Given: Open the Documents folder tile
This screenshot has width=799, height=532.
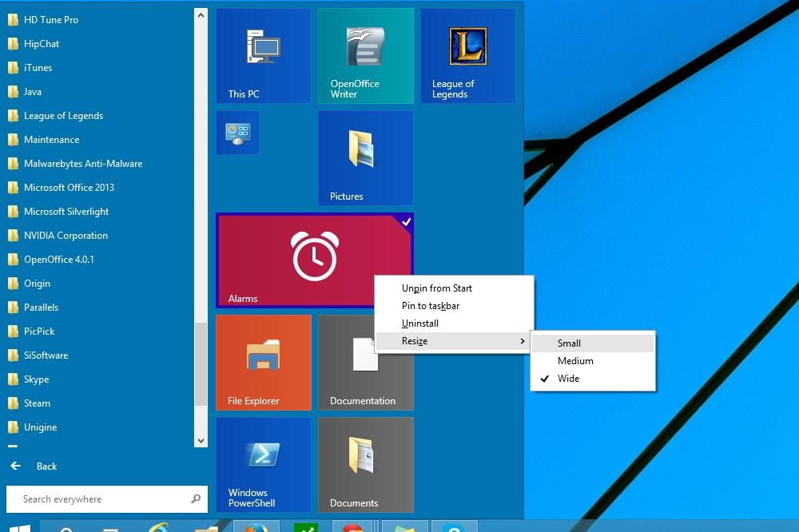Looking at the screenshot, I should pyautogui.click(x=366, y=465).
